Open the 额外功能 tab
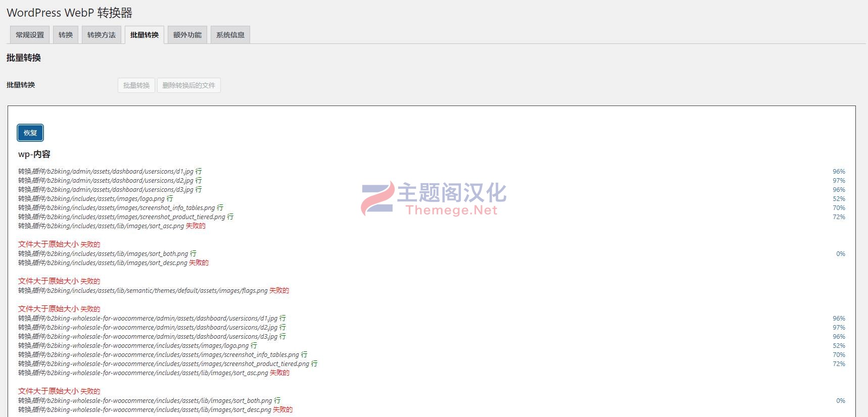This screenshot has height=417, width=868. tap(187, 35)
